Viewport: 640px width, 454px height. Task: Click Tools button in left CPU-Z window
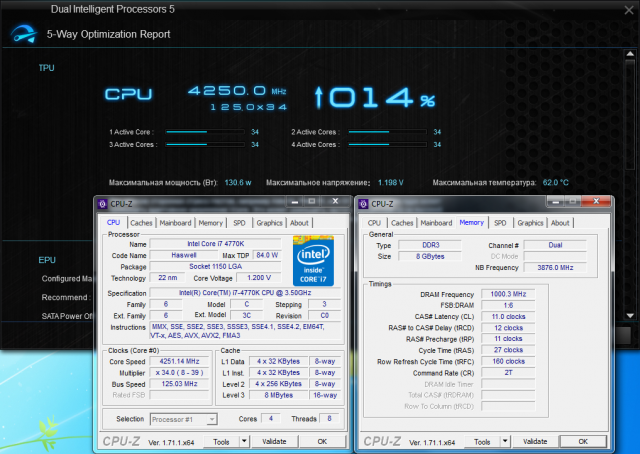[x=221, y=442]
